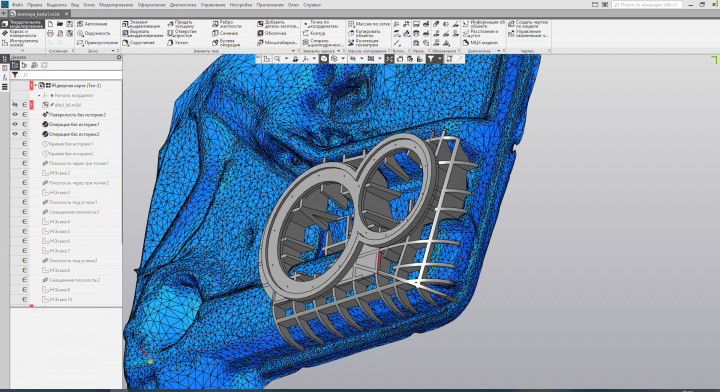Run Создать чертеж по модели

coord(528,24)
